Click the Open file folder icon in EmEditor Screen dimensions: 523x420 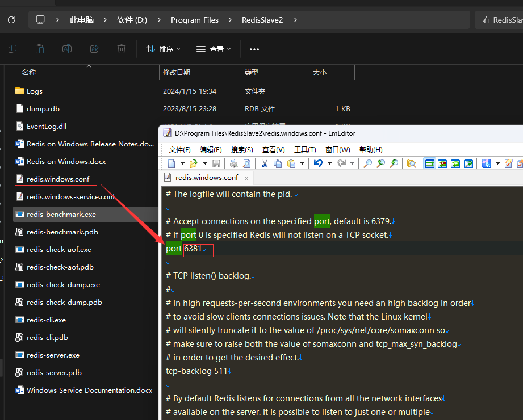pos(194,163)
